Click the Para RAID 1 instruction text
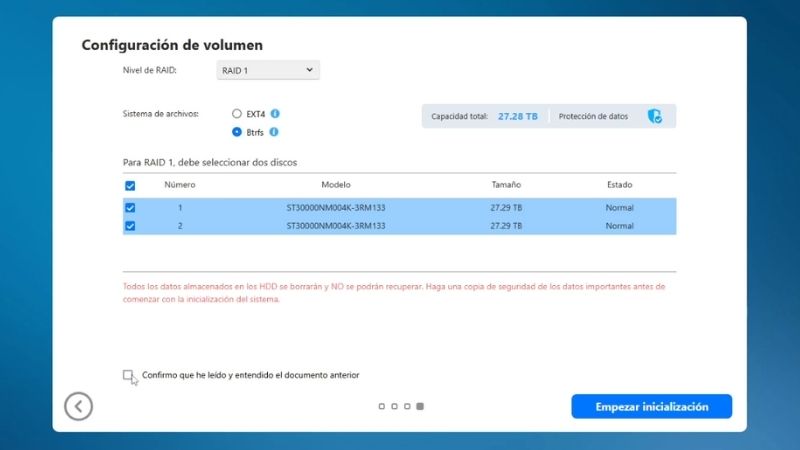The image size is (800, 450). point(210,162)
